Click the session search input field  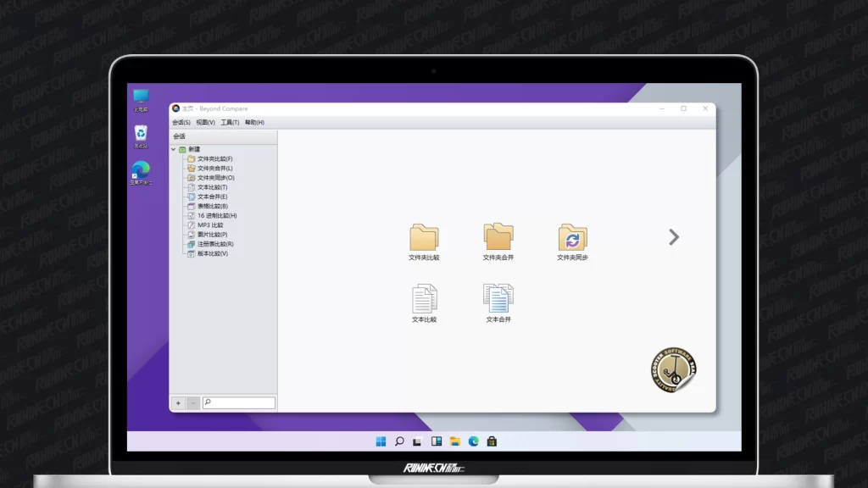(239, 402)
